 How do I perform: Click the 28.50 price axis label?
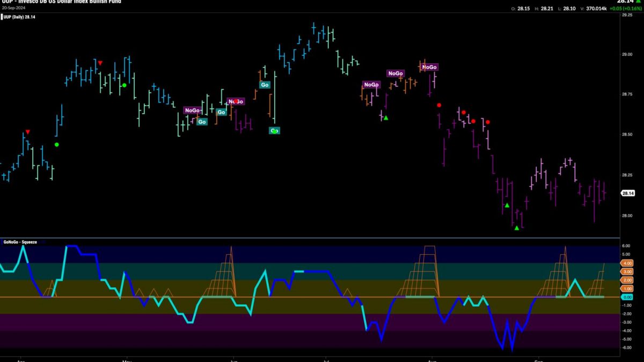click(627, 135)
